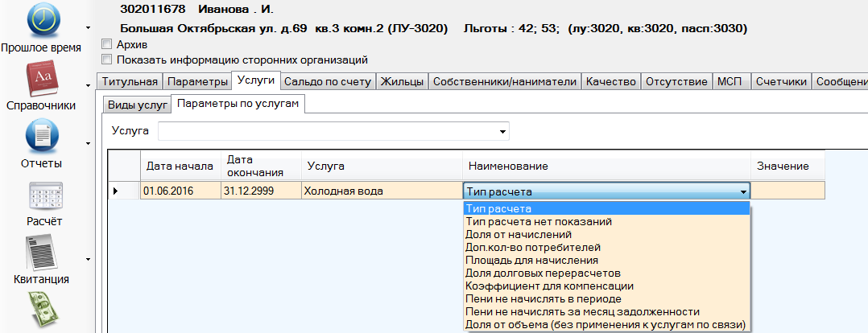Choose Площадь для начисления option

click(x=532, y=260)
